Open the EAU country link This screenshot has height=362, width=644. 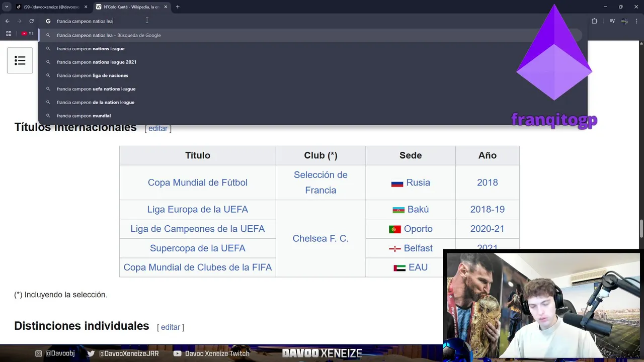(418, 267)
